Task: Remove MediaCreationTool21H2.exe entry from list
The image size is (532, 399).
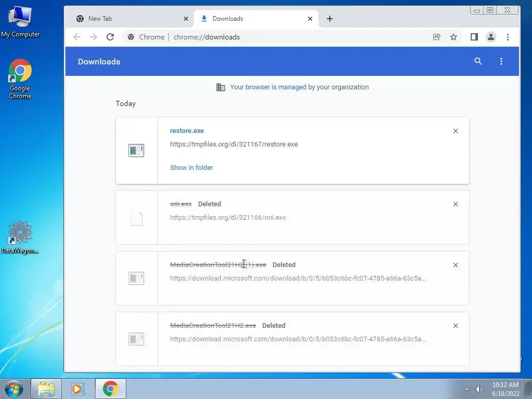Action: pyautogui.click(x=456, y=326)
